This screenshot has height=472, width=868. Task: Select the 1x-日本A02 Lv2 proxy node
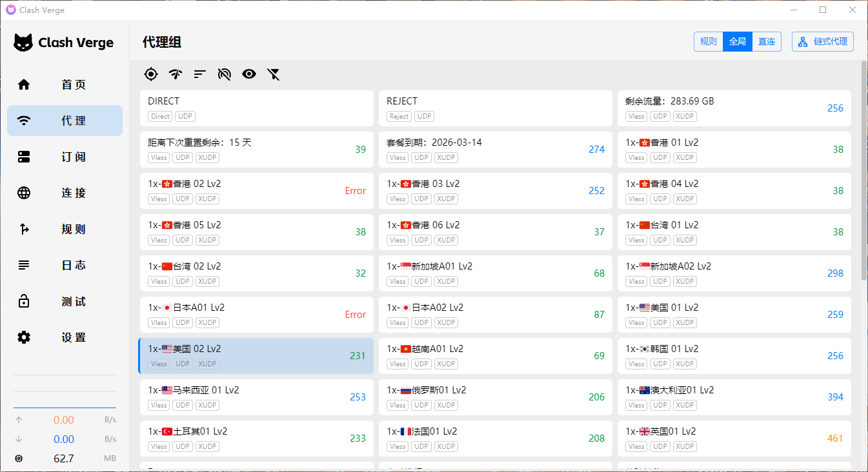pos(478,314)
